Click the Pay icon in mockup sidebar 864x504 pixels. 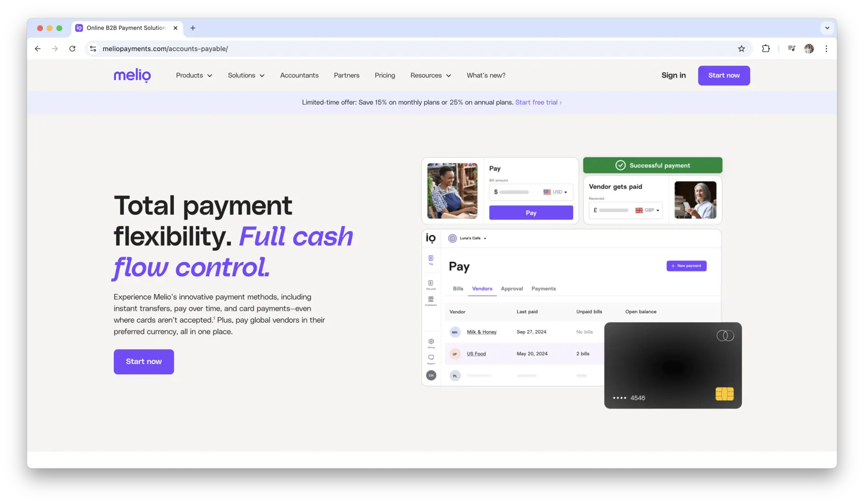coord(431,259)
